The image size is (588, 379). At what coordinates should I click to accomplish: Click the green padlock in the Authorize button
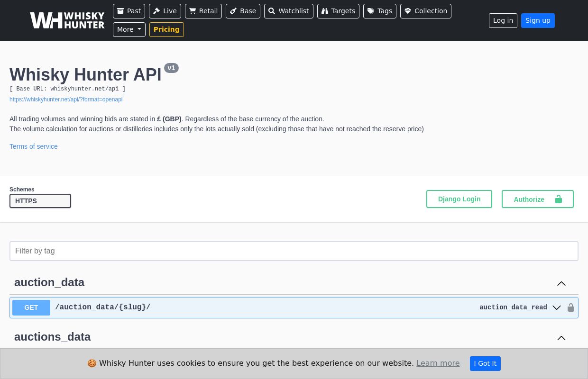click(559, 199)
